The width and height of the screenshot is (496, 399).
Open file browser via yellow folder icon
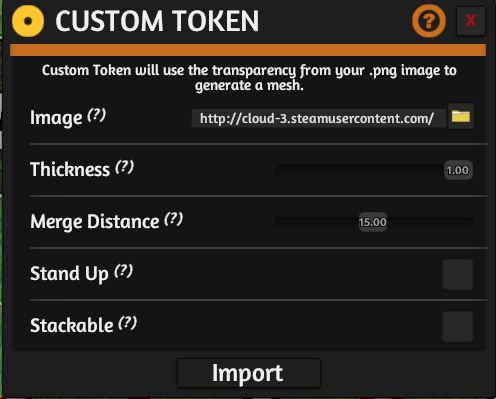point(461,116)
